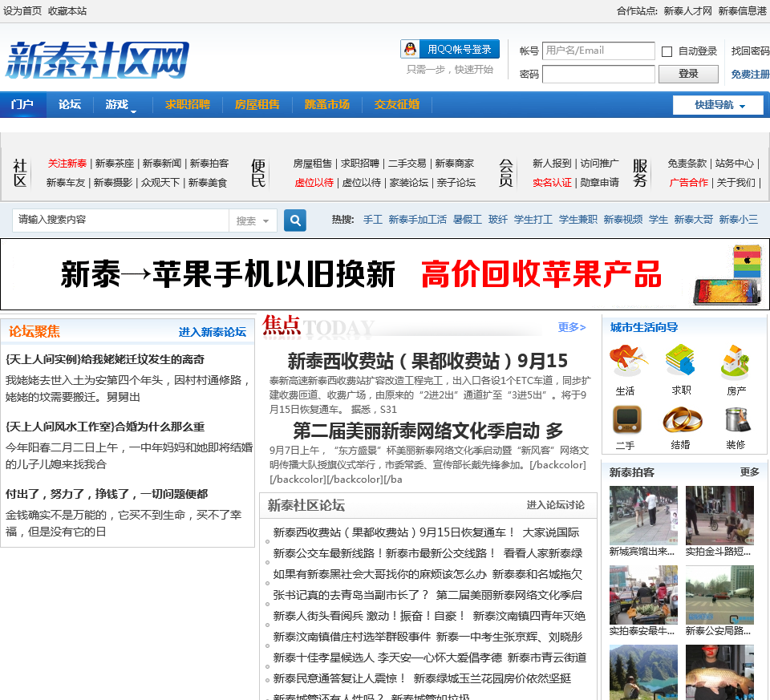
Task: Open the 新泰人才网 partner link
Action: tap(687, 10)
